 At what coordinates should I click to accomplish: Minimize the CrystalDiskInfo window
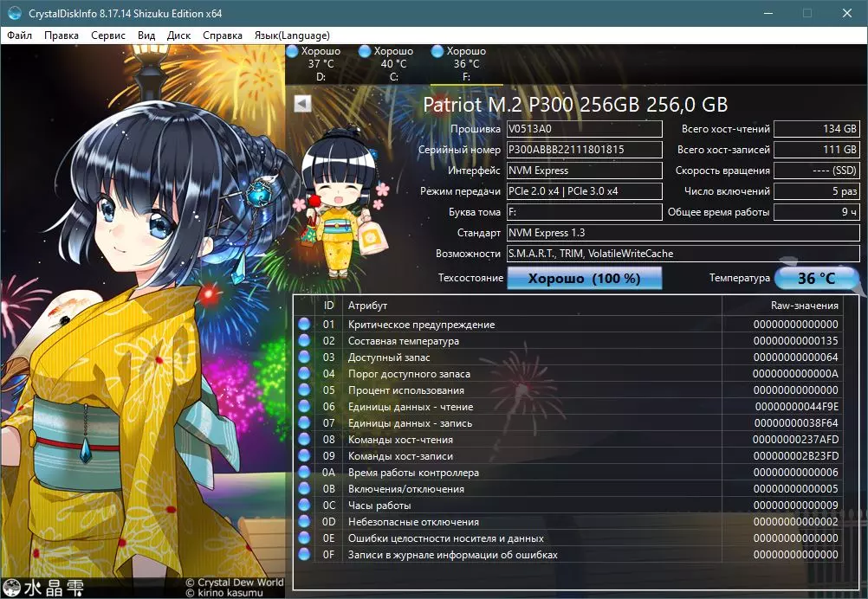[x=768, y=13]
